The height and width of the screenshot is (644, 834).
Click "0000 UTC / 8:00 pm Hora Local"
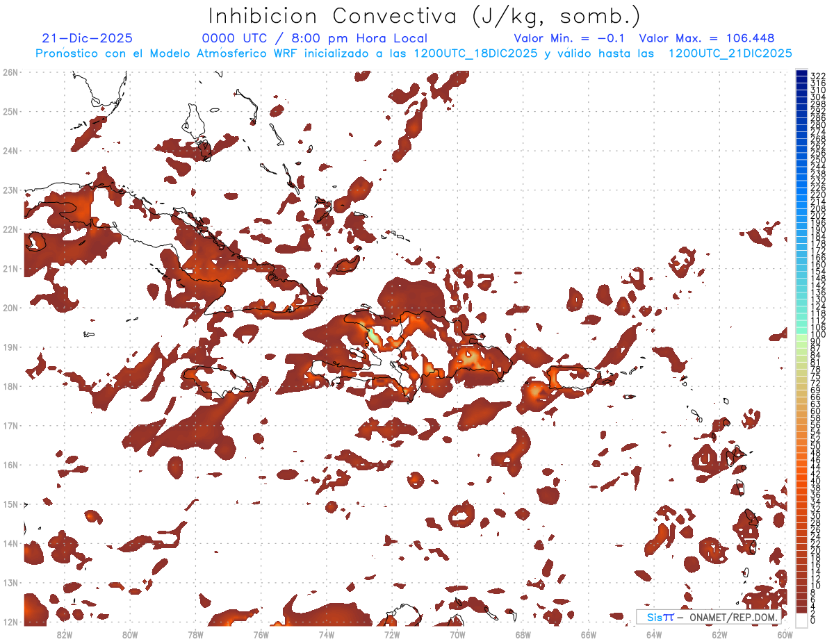314,39
